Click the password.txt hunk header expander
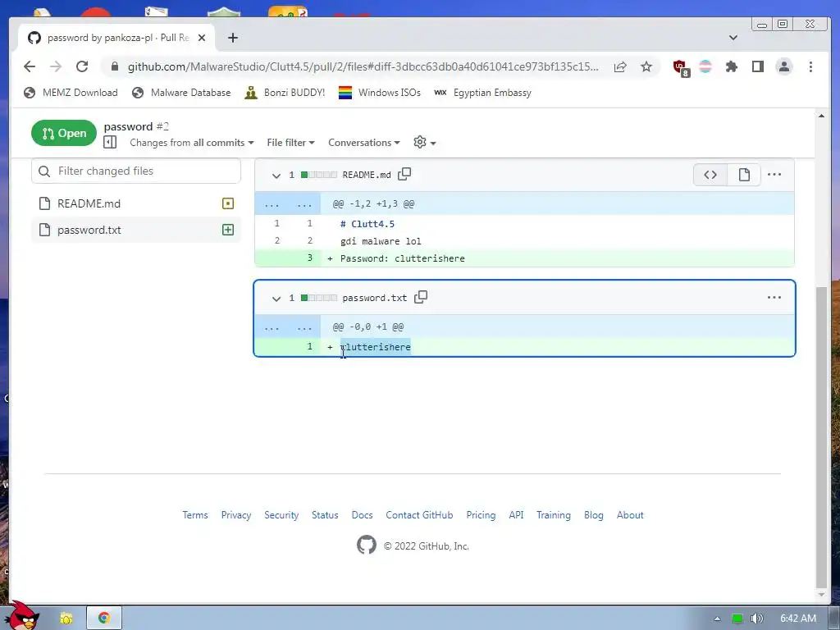The image size is (840, 630). click(x=288, y=326)
